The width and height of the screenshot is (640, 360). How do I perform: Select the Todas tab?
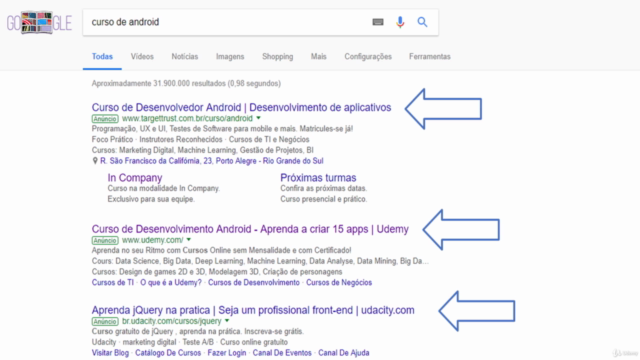(x=102, y=57)
